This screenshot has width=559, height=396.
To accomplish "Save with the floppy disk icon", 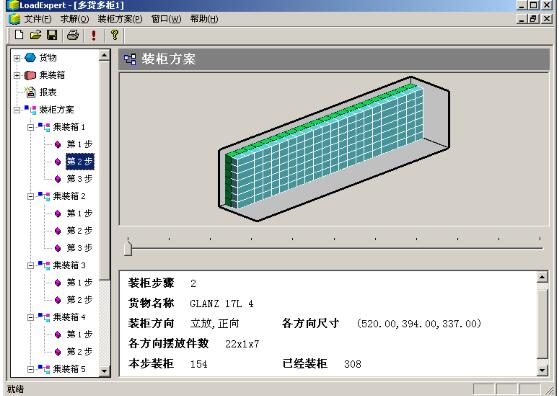I will [52, 35].
